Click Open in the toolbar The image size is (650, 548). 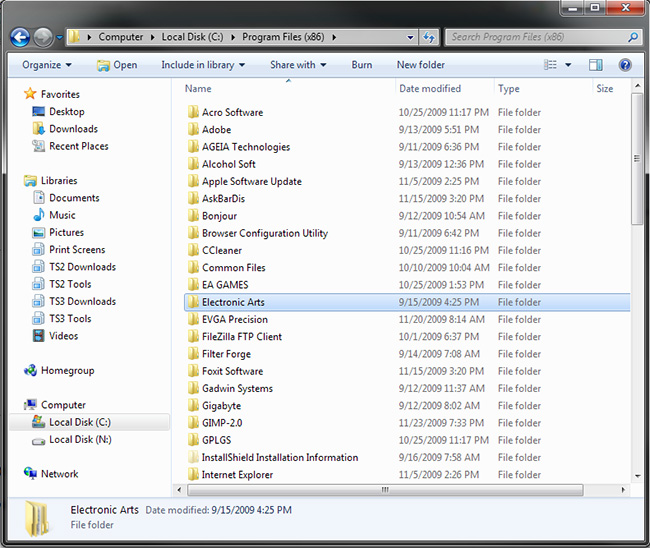[117, 65]
